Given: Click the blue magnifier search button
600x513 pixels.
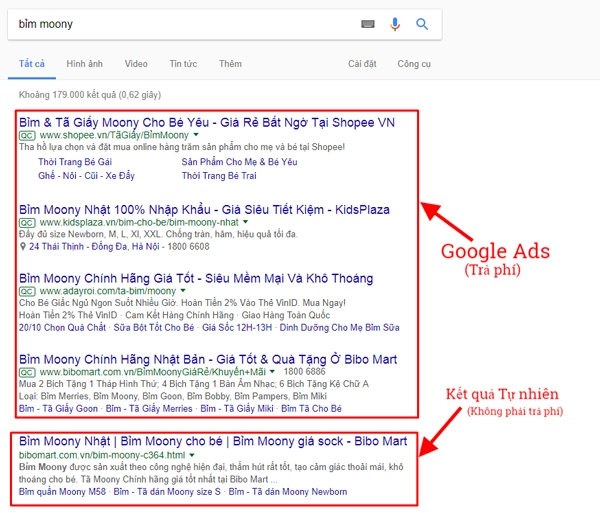Looking at the screenshot, I should click(422, 24).
